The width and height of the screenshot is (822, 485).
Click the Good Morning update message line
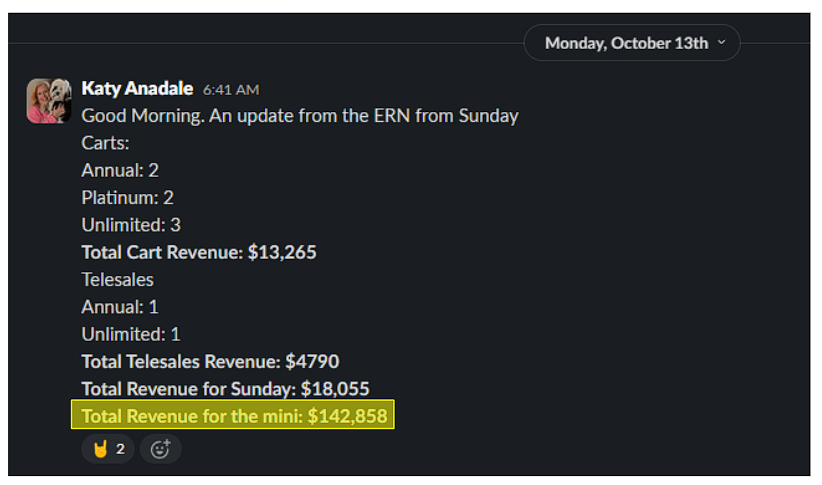coord(300,116)
